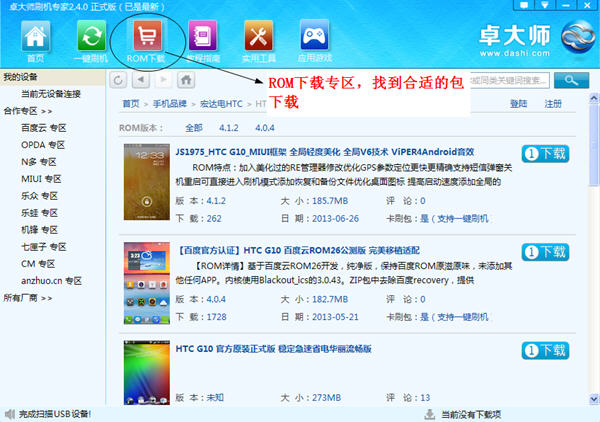The height and width of the screenshot is (422, 600).
Task: Select CM 专区 in sidebar
Action: (x=38, y=264)
